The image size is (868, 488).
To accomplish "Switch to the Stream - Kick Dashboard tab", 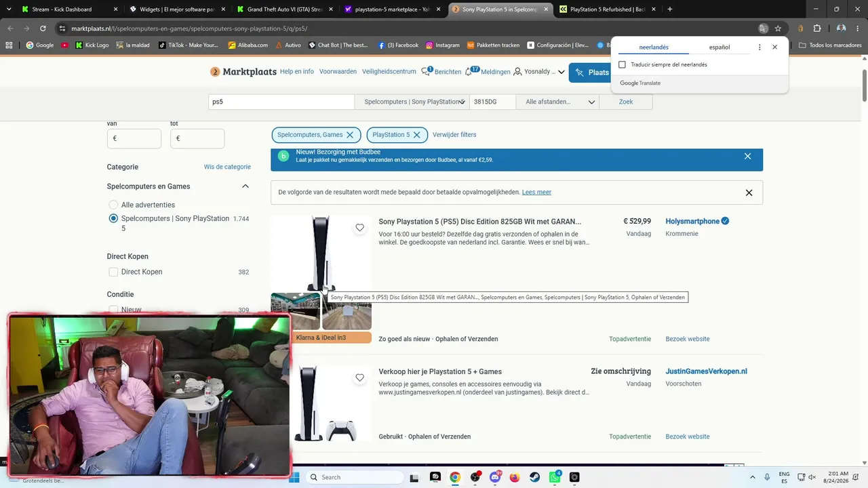I will (x=68, y=9).
